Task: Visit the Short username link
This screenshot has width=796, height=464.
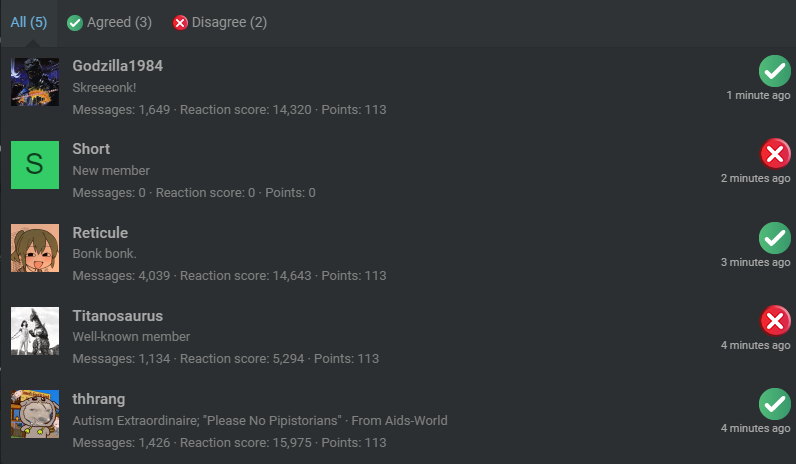Action: coord(91,149)
